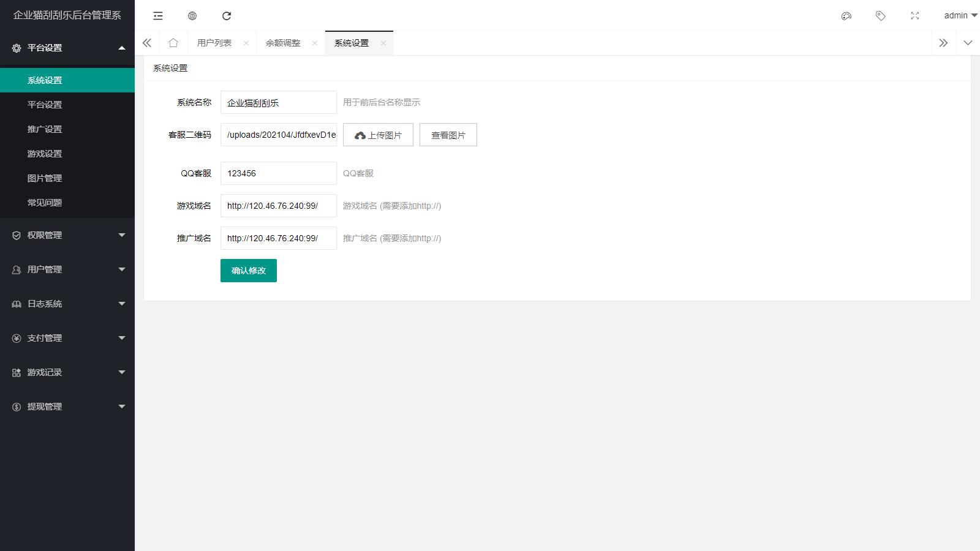
Task: Click the globe website icon in header
Action: coord(192,16)
